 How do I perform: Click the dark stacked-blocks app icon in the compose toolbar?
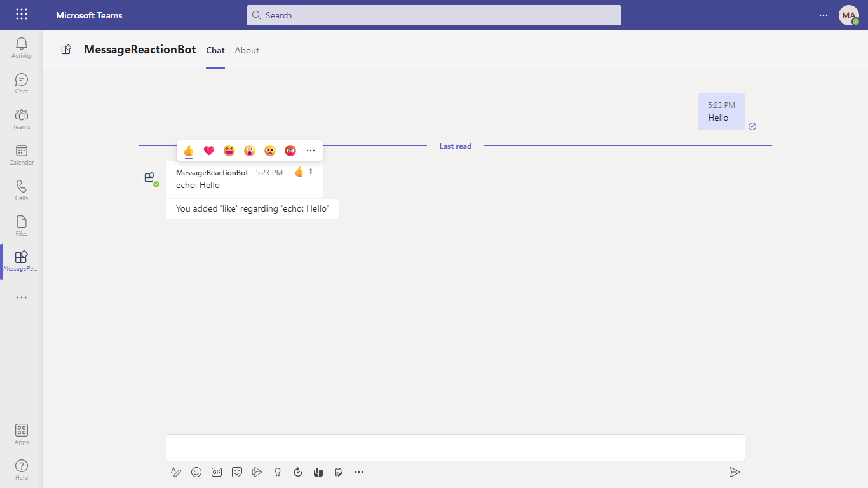(318, 472)
